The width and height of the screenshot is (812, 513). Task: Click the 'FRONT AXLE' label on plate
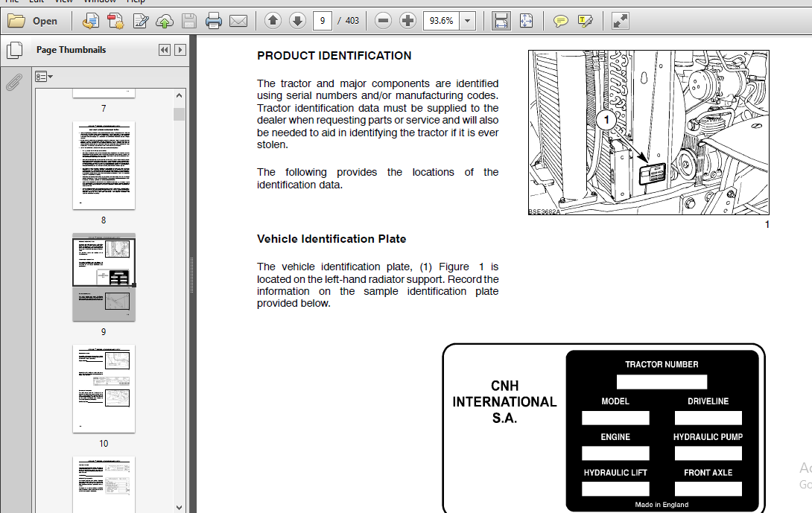708,473
